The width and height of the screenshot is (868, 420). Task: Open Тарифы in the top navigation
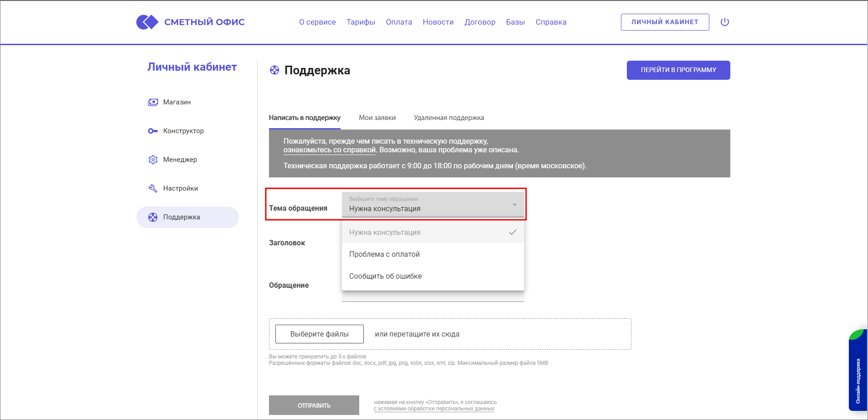[361, 21]
